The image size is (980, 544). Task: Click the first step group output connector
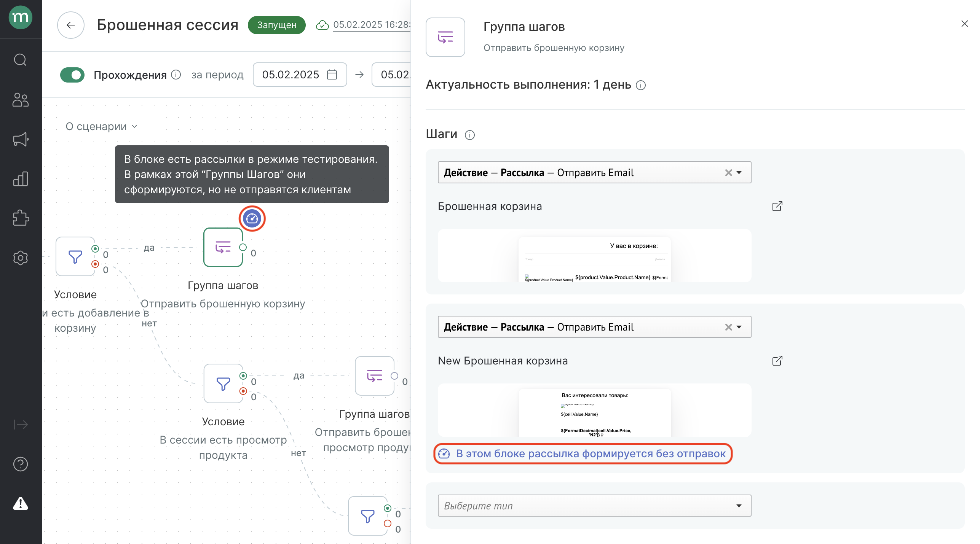tap(243, 247)
